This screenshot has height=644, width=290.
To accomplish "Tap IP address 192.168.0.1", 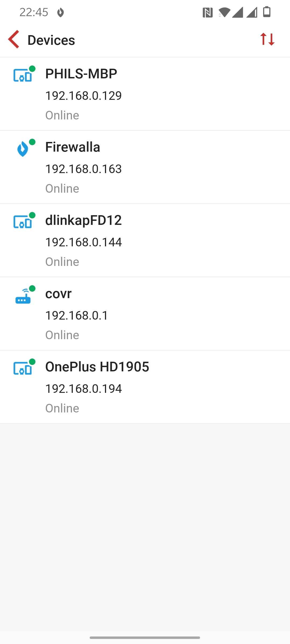I will [x=77, y=315].
